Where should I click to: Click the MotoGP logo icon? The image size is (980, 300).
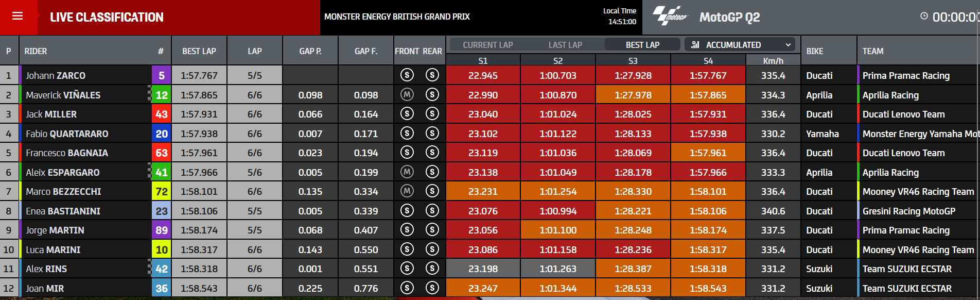point(670,16)
